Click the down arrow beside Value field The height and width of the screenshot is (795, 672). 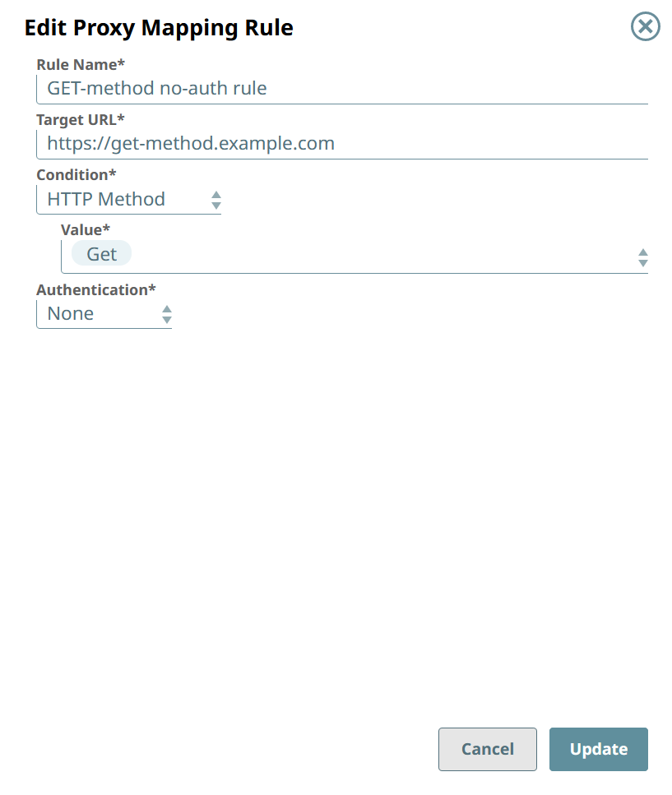coord(643,261)
